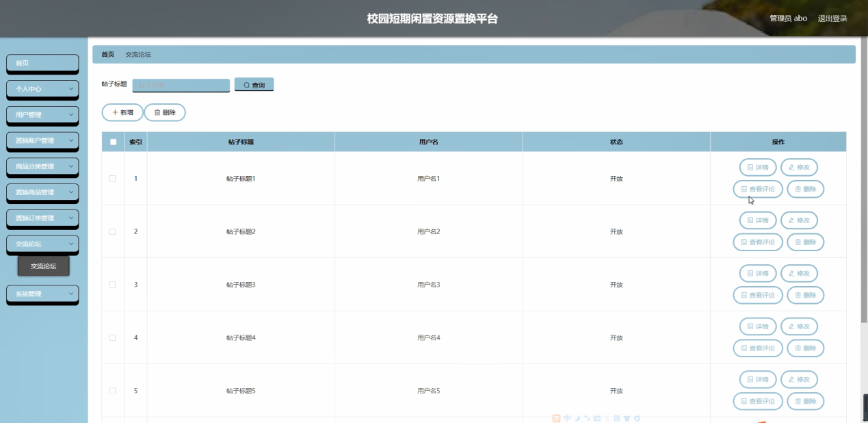Screen dimensions: 868x423
Task: Click 修改 button in row 帖子标题1
Action: [x=799, y=167]
